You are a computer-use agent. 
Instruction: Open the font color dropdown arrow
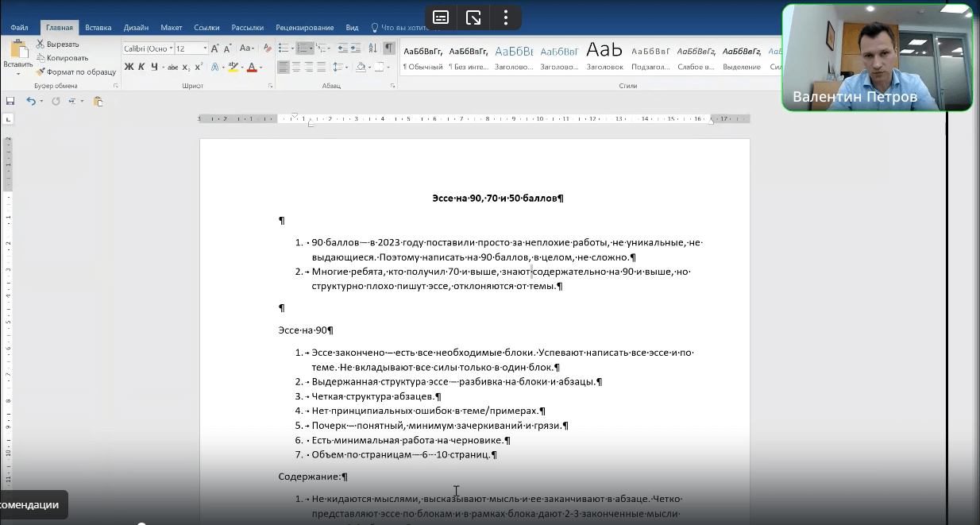[x=261, y=68]
